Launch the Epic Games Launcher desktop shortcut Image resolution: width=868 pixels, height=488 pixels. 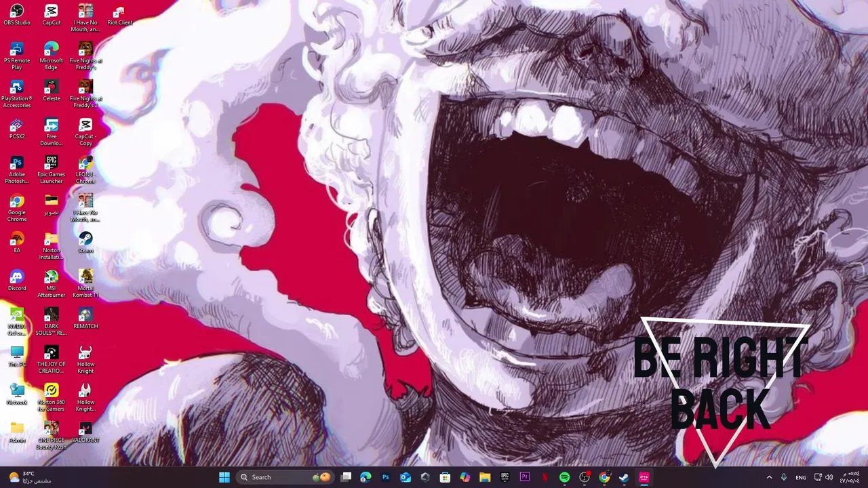click(52, 169)
